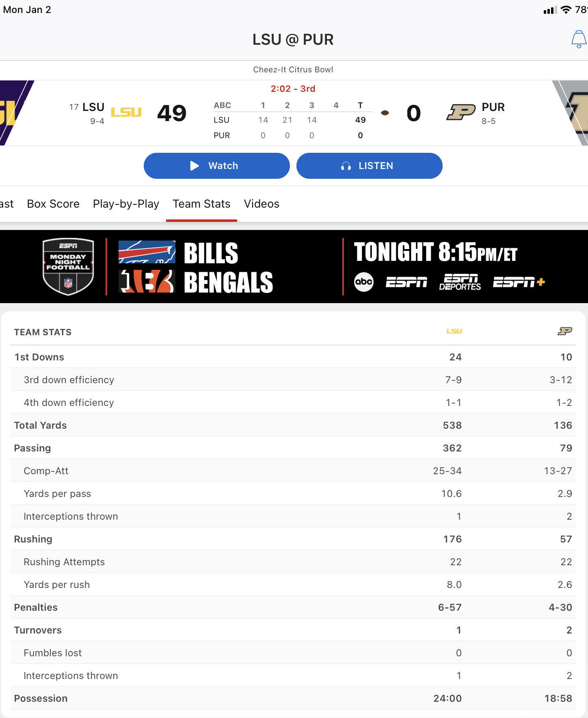Tap the Monday Night Football shield logo

68,266
